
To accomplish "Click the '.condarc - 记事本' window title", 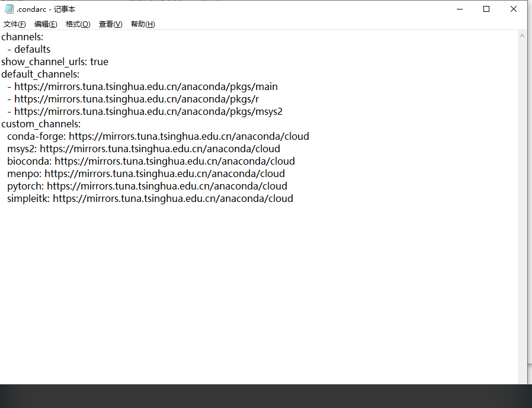I will coord(46,9).
